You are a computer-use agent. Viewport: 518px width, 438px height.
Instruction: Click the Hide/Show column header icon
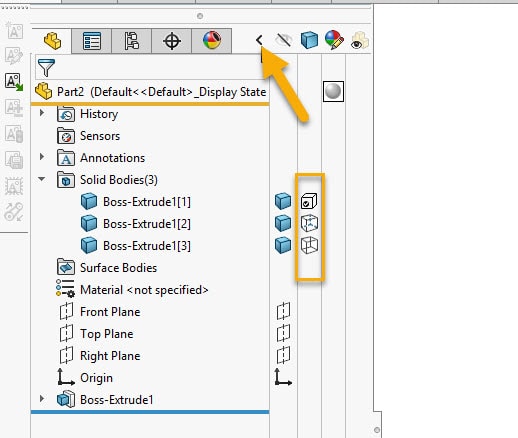(284, 40)
